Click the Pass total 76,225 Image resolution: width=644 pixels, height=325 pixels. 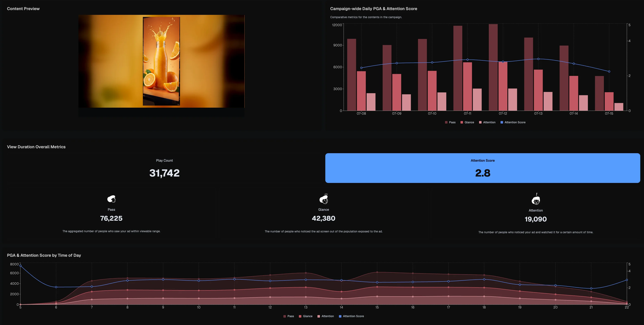111,218
